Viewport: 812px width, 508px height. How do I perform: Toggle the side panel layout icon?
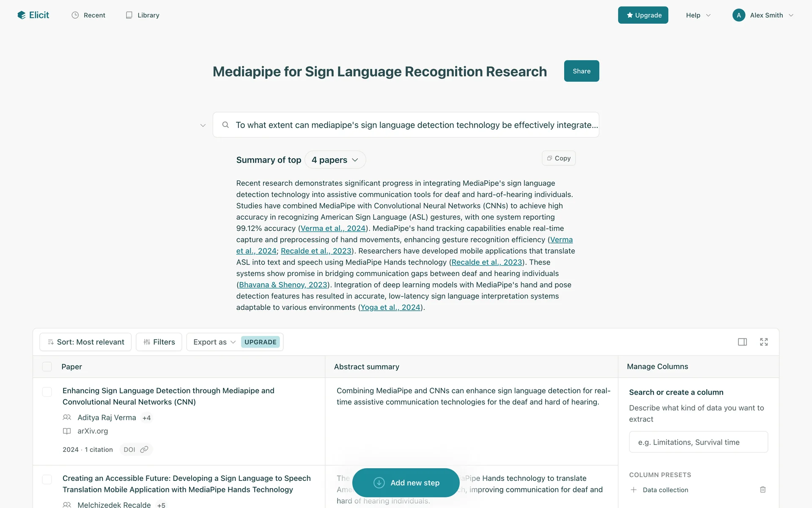pos(742,342)
